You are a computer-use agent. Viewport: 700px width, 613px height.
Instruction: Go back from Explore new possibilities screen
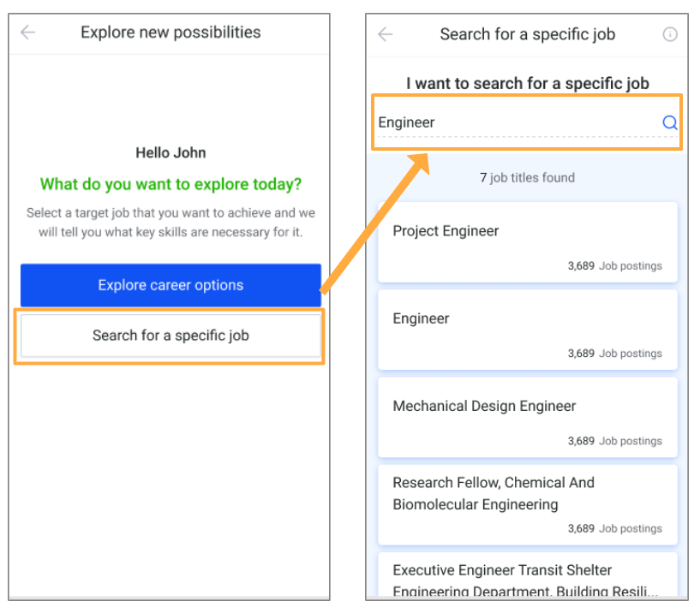tap(27, 33)
